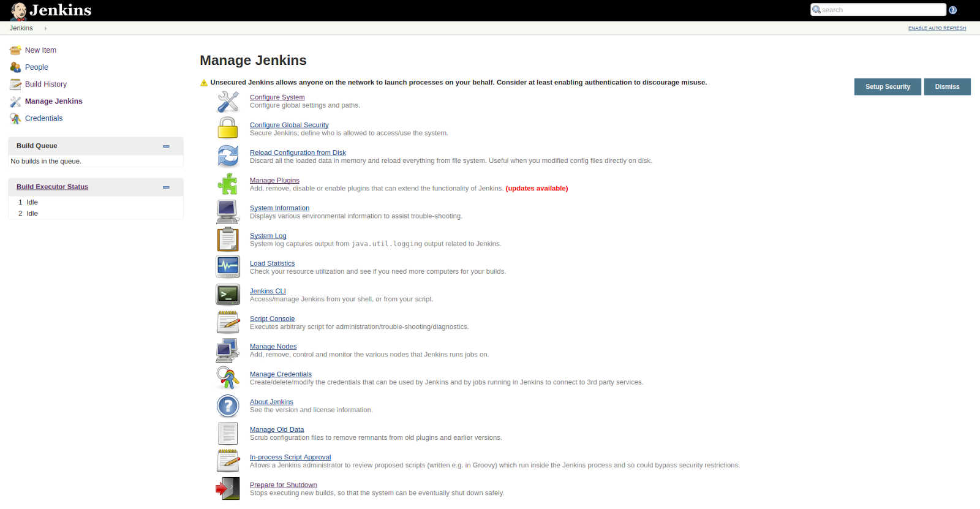Go to People in sidebar

click(x=36, y=67)
